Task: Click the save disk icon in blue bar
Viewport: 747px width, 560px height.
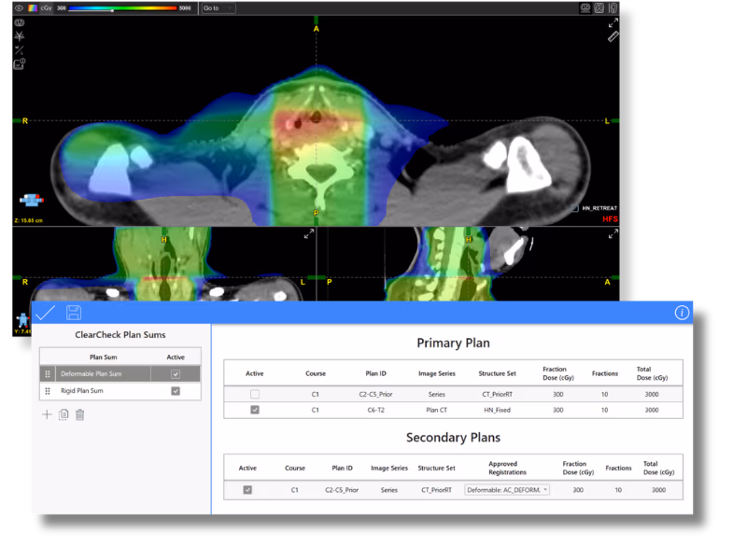Action: (74, 313)
